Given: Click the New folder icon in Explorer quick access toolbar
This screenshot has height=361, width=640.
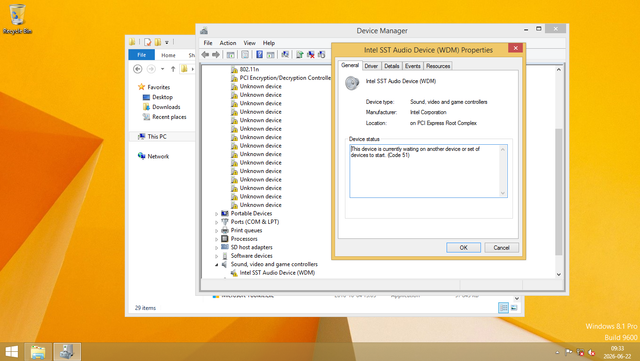Looking at the screenshot, I should click(x=158, y=42).
